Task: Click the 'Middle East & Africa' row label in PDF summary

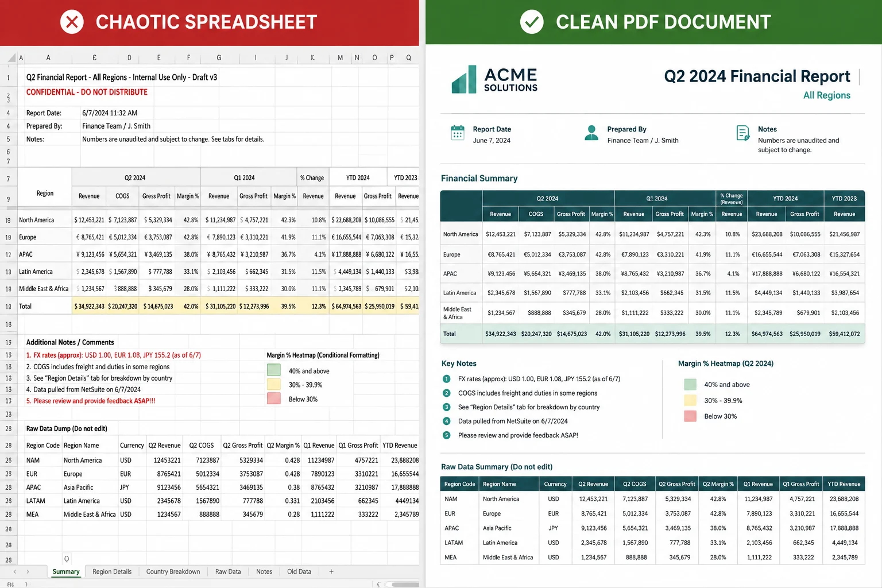Action: 457,313
